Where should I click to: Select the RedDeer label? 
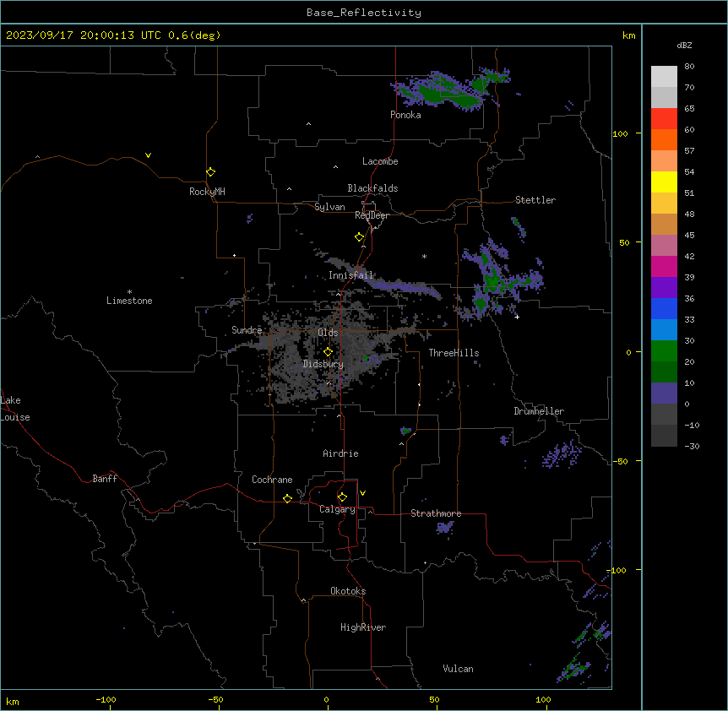372,215
